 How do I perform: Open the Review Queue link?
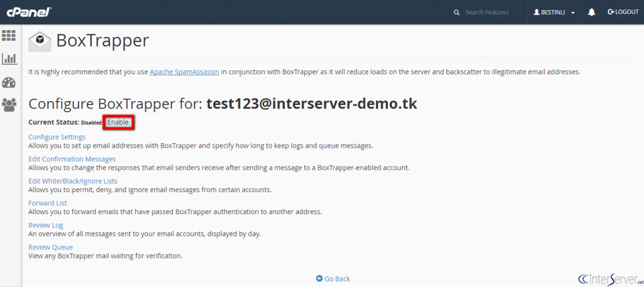[x=50, y=247]
